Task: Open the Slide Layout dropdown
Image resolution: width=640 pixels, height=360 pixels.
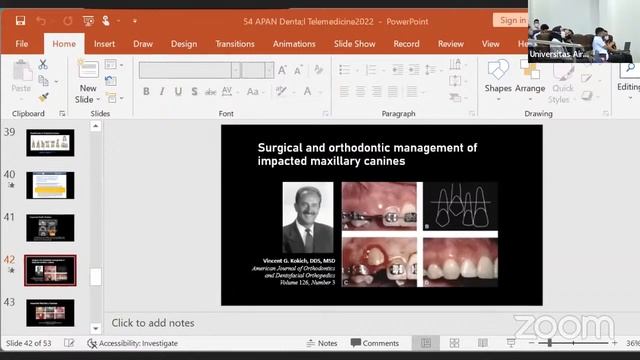Action: click(113, 64)
